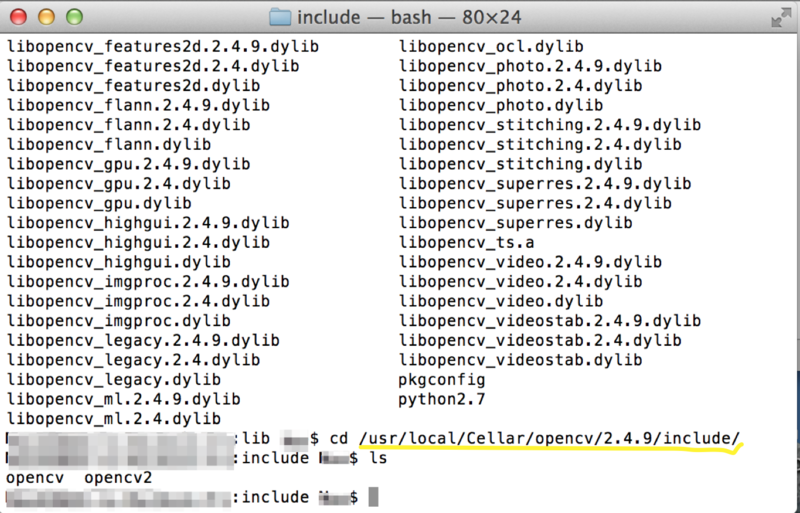800x513 pixels.
Task: Select text libopencv_videostab.2.4.dylib
Action: pos(540,340)
